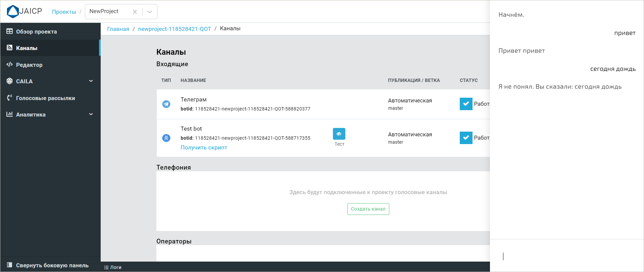This screenshot has width=644, height=272.
Task: Click user chat message 'привет'
Action: click(625, 33)
